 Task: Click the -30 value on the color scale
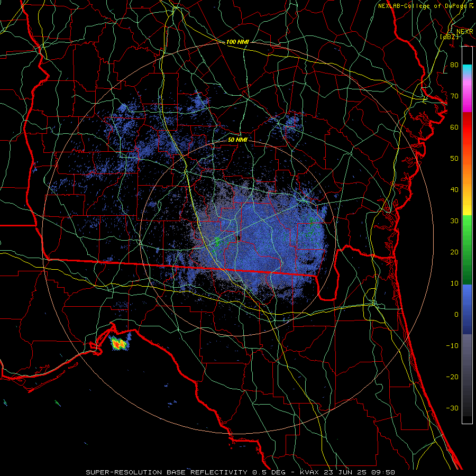pos(452,408)
